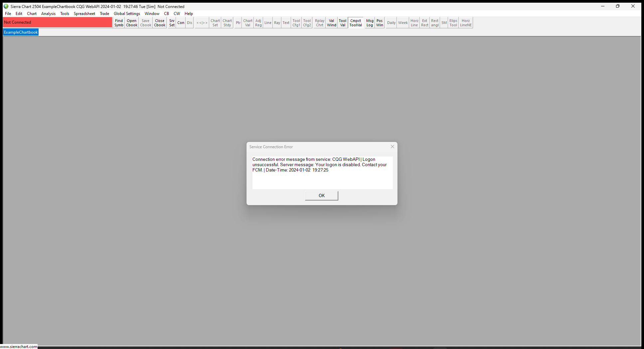Image resolution: width=644 pixels, height=349 pixels.
Task: Click the red Not Connected status field
Action: click(x=58, y=22)
